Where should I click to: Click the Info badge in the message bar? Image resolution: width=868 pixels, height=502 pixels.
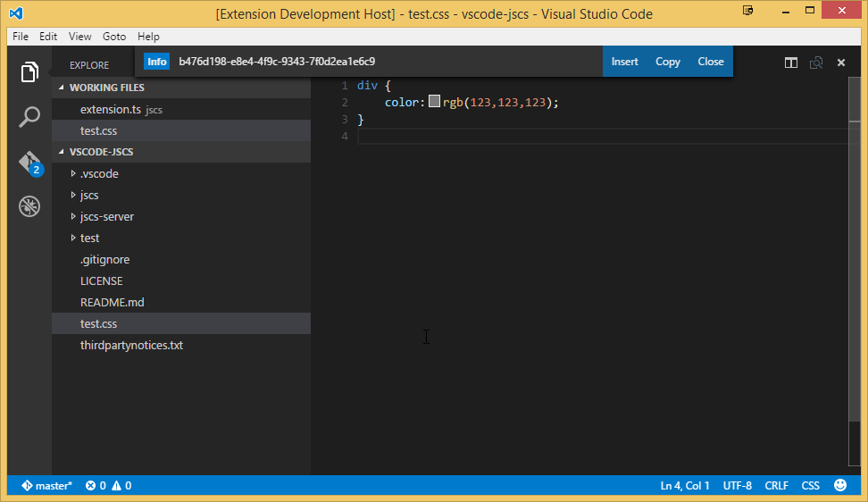(156, 62)
